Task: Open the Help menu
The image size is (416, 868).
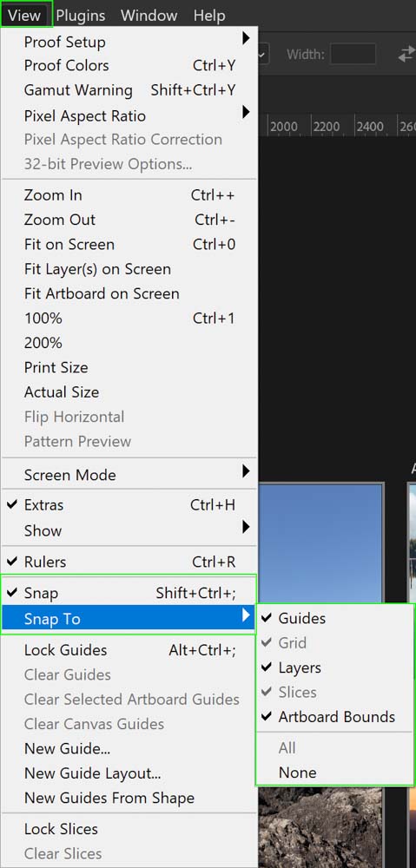Action: click(208, 15)
